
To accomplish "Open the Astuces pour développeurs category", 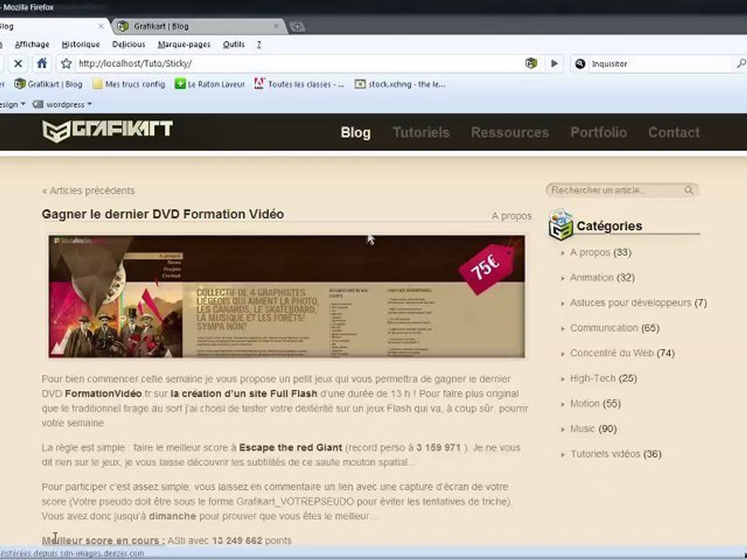I will click(x=638, y=302).
